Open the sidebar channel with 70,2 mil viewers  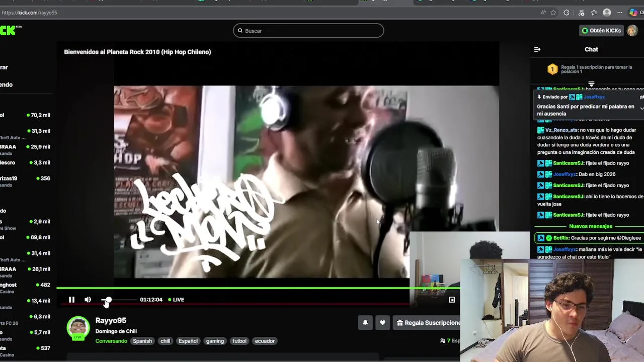coord(25,115)
